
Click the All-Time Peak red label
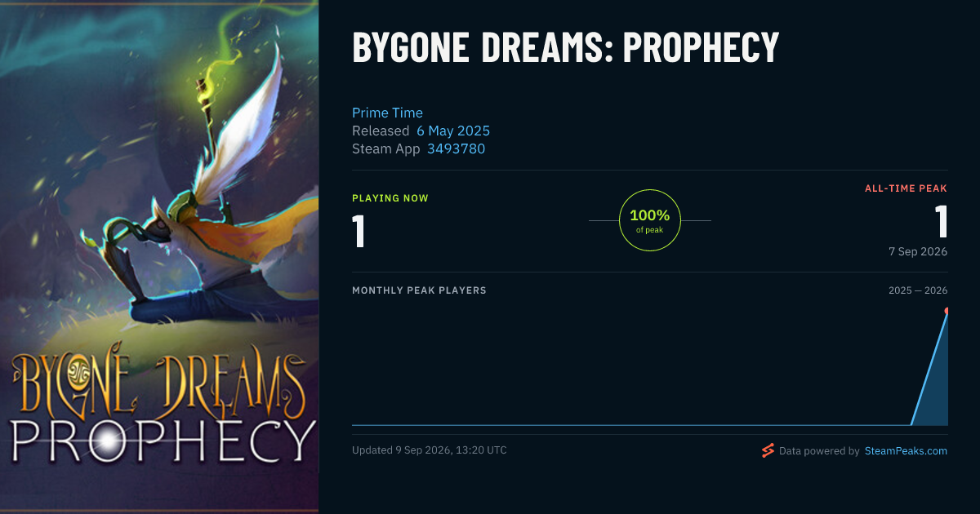point(906,188)
